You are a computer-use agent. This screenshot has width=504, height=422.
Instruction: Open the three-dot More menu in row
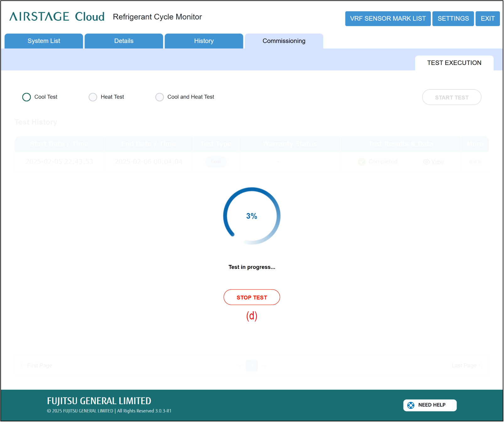[475, 162]
